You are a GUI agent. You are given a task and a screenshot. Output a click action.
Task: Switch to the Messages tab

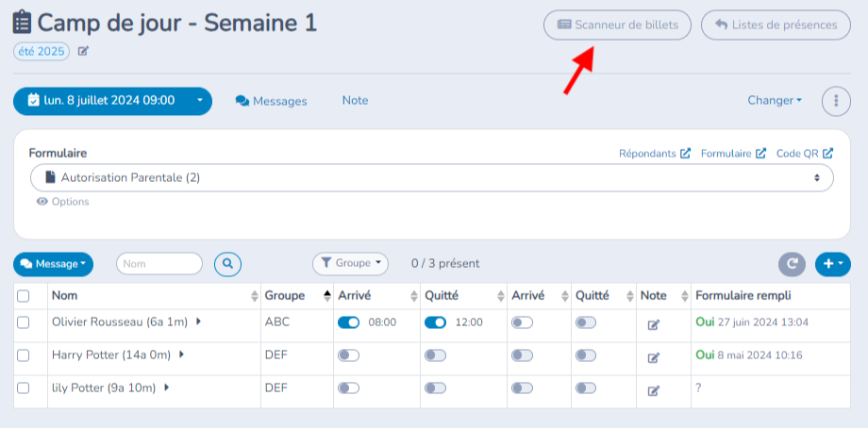point(272,101)
